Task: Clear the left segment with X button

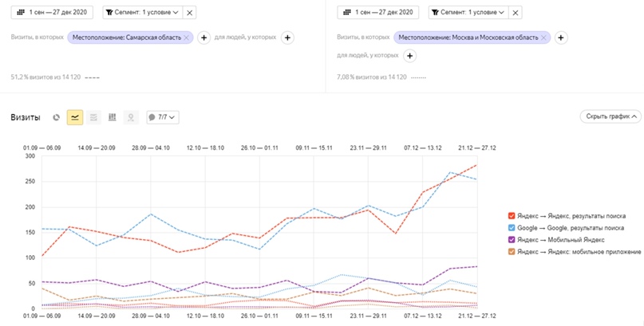Action: click(x=188, y=13)
